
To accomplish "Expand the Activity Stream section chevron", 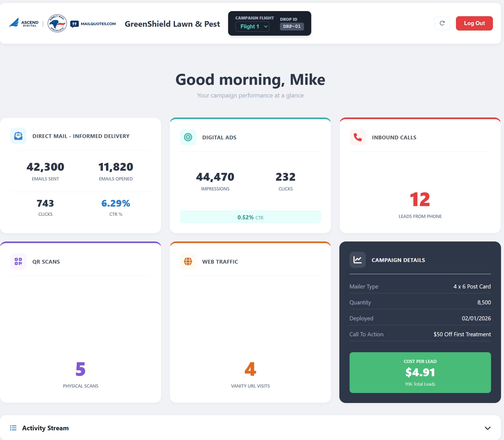I will [x=488, y=428].
